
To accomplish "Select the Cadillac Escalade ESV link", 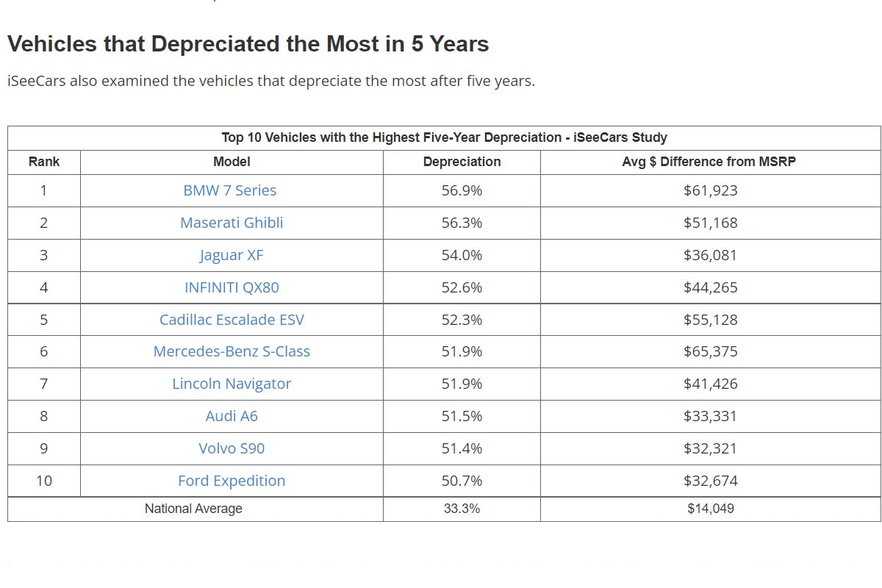I will [232, 320].
